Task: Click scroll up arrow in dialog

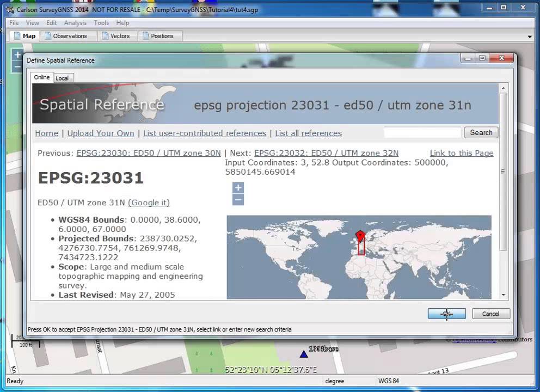Action: 504,89
